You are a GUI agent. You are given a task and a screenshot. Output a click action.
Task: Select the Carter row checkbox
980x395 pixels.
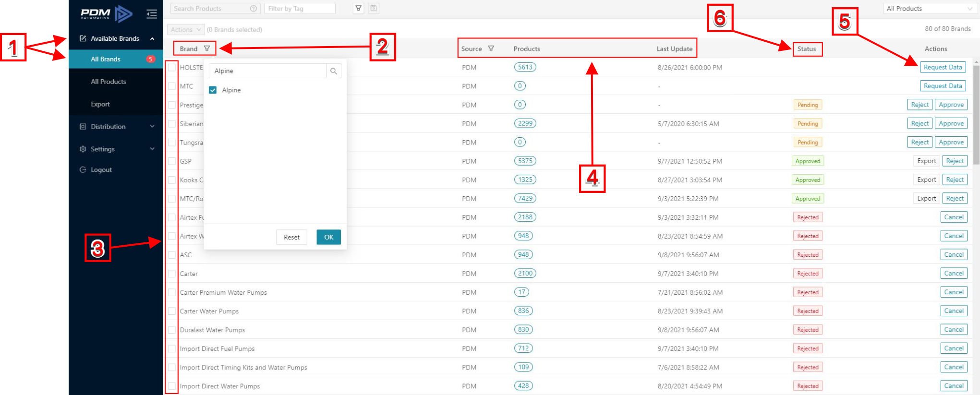(172, 274)
